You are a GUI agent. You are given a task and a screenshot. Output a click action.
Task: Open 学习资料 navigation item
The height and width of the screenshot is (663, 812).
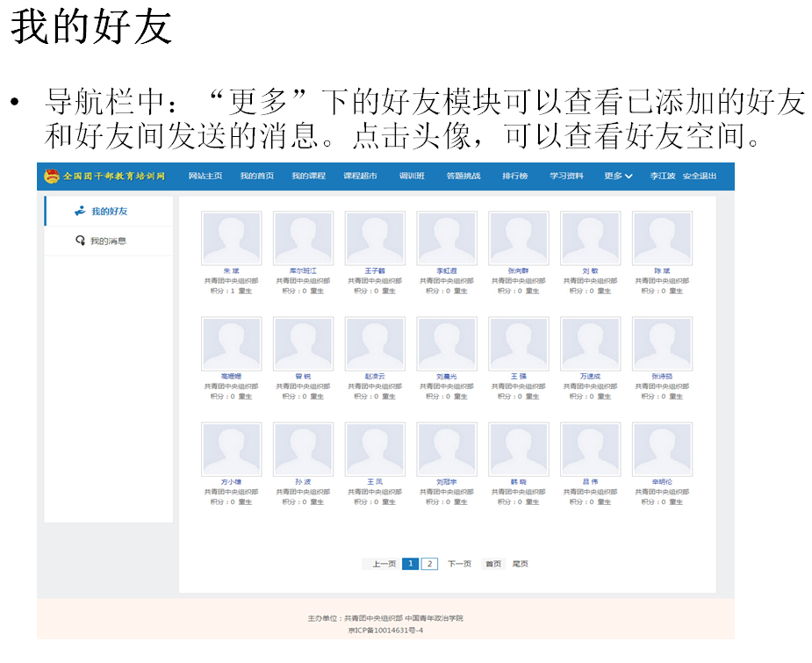tap(566, 177)
